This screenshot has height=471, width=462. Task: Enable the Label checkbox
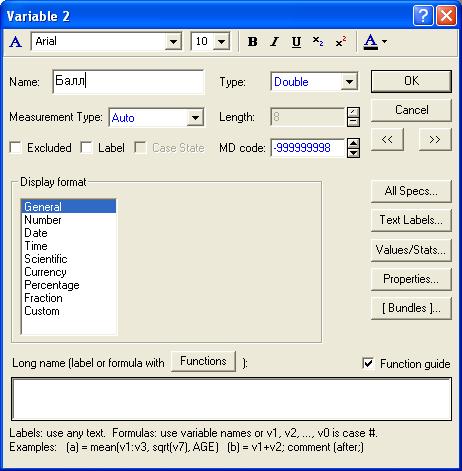point(86,147)
